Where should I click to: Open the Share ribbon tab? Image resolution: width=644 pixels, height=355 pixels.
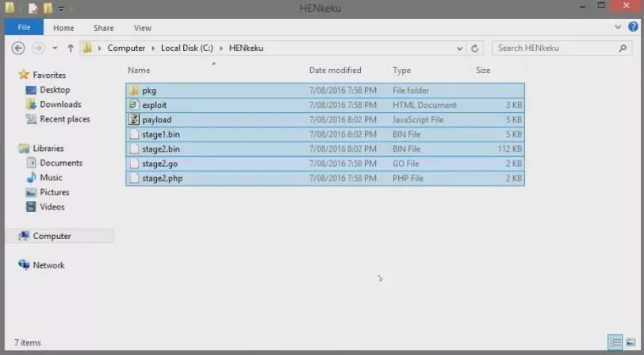pos(103,28)
